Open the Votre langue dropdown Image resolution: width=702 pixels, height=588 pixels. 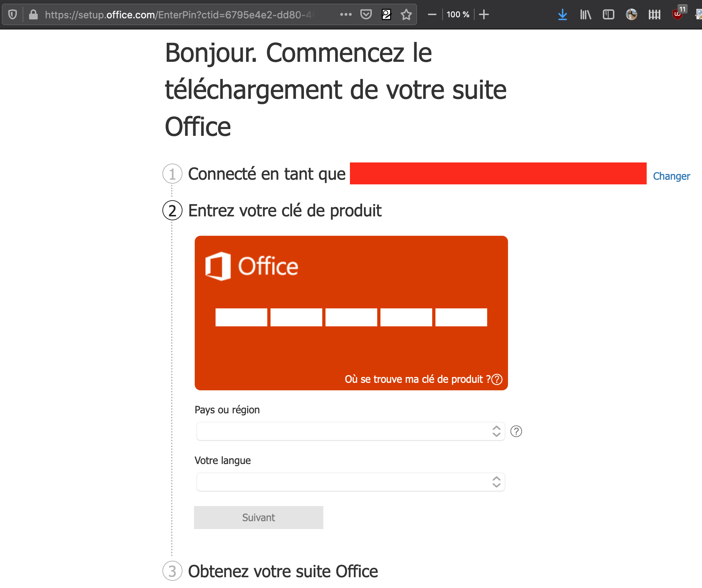point(351,482)
